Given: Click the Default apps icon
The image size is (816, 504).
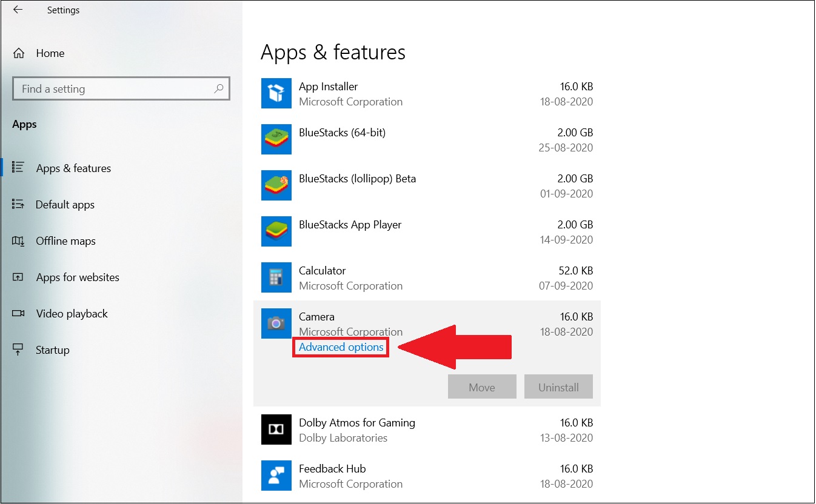Looking at the screenshot, I should click(x=18, y=204).
